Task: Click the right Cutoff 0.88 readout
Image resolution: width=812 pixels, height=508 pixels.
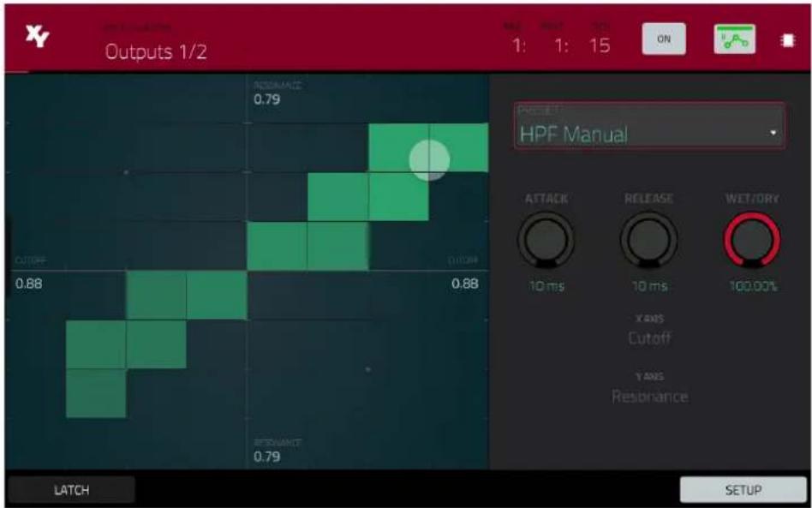Action: [464, 284]
